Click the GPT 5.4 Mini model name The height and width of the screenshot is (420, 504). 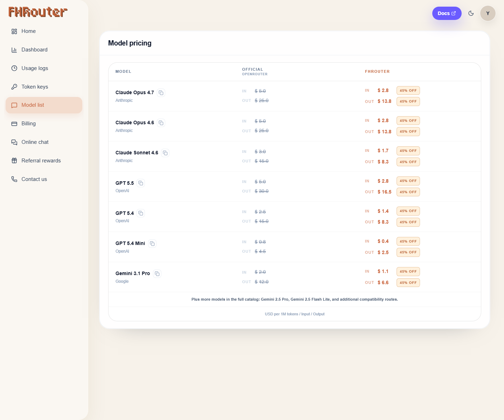coord(130,243)
